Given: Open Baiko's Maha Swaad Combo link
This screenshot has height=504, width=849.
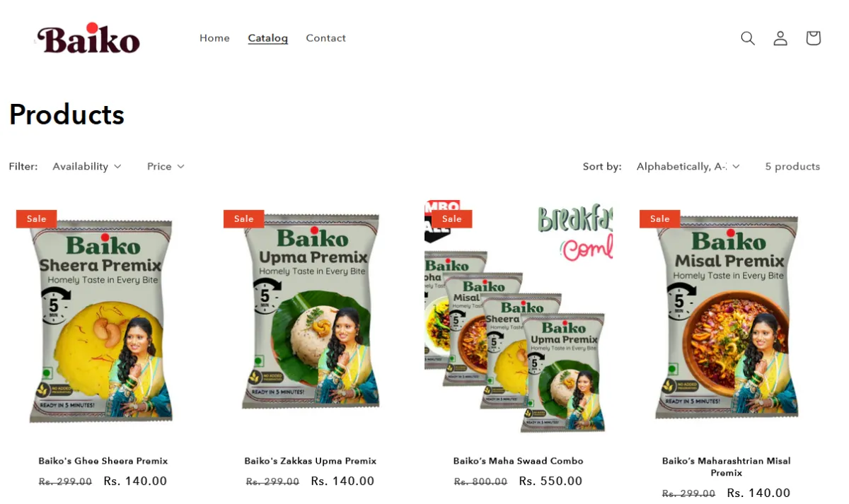Looking at the screenshot, I should tap(519, 461).
